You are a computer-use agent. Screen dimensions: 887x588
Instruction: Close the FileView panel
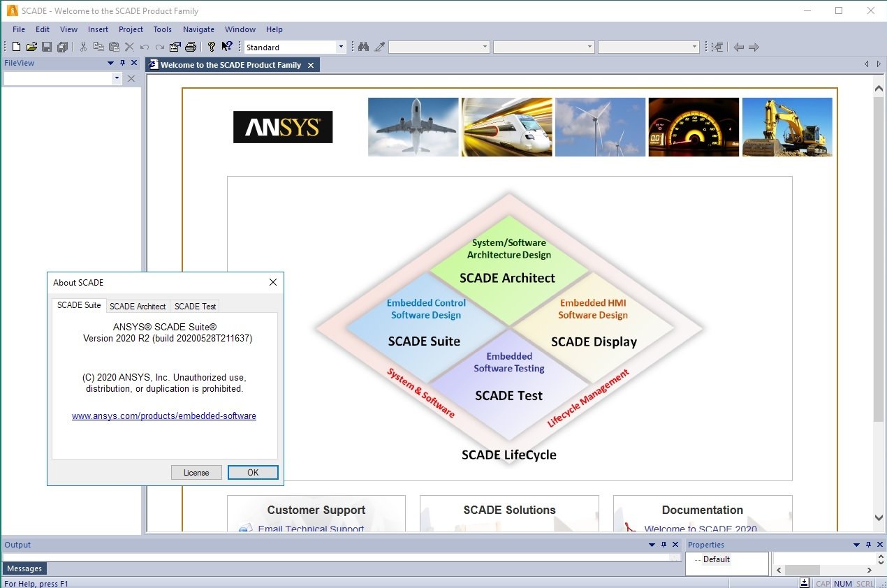[x=134, y=63]
